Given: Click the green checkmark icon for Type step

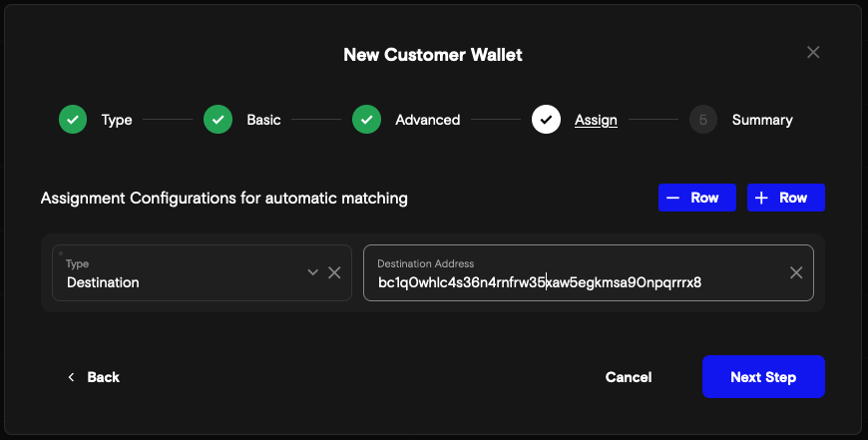Looking at the screenshot, I should click(73, 120).
